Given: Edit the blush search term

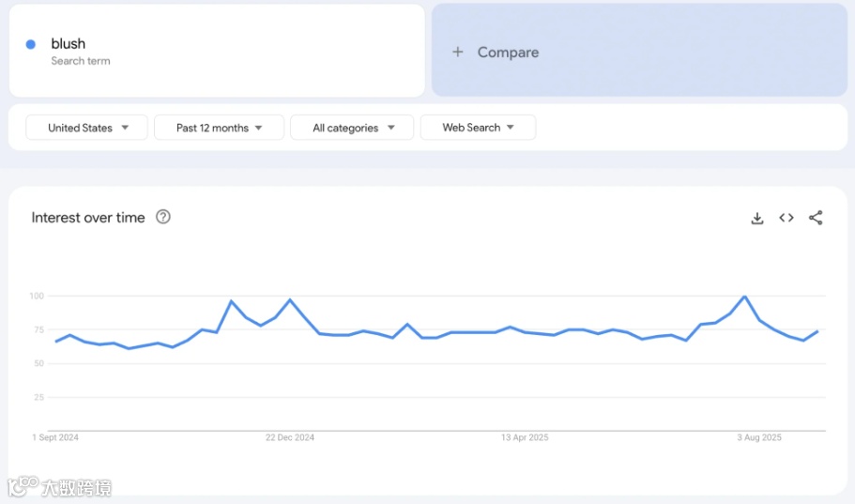Looking at the screenshot, I should [x=69, y=43].
